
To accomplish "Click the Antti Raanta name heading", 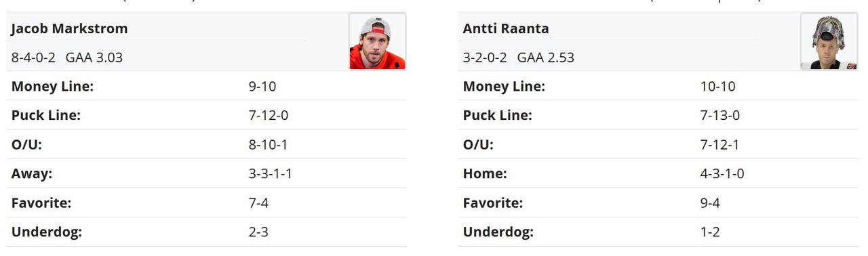I will point(506,28).
